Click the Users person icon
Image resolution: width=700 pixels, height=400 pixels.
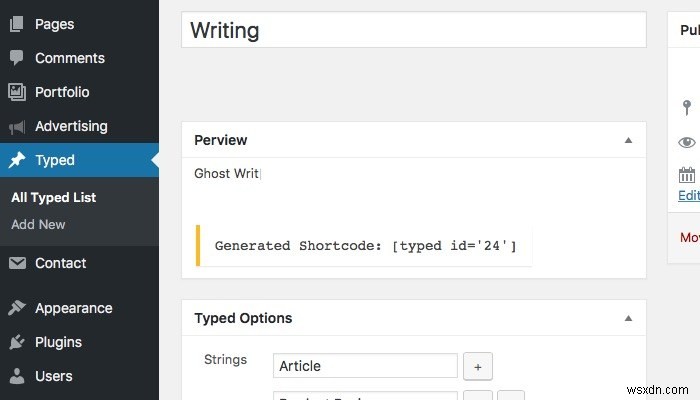pyautogui.click(x=17, y=376)
